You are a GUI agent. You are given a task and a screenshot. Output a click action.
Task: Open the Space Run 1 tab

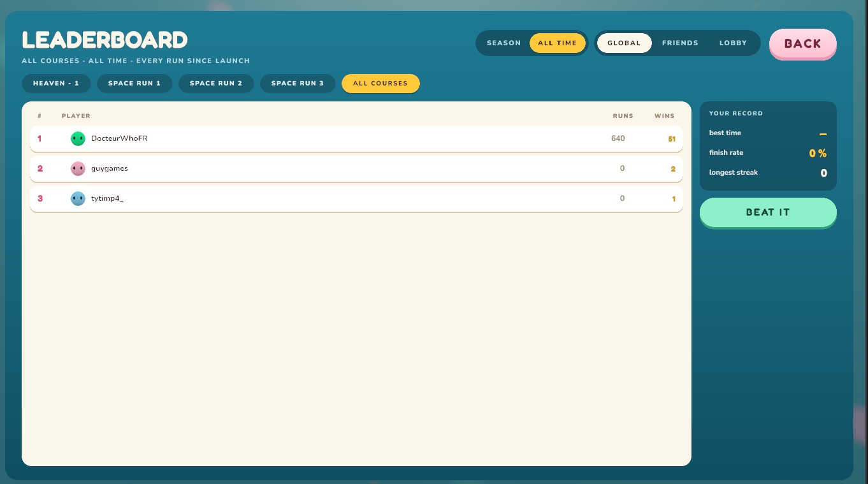coord(134,84)
